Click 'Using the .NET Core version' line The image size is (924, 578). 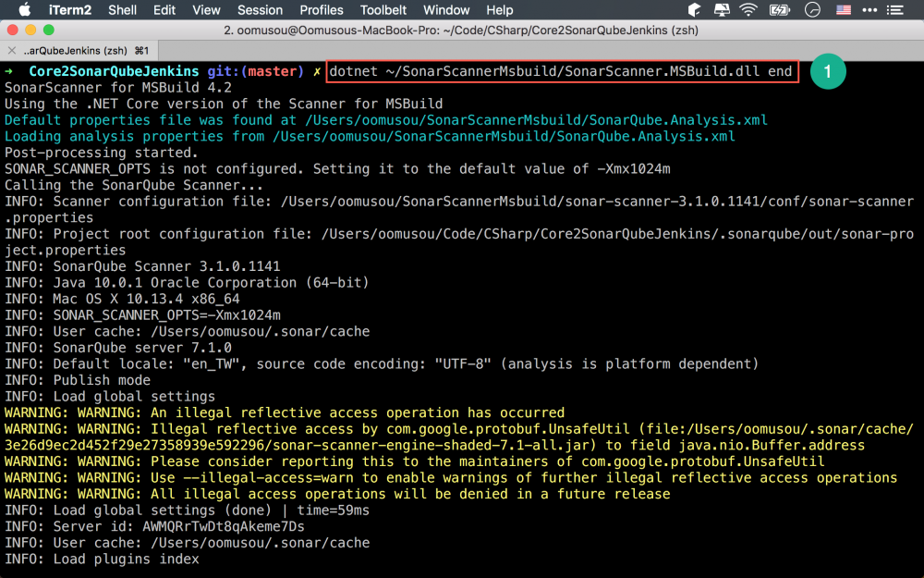[x=224, y=104]
